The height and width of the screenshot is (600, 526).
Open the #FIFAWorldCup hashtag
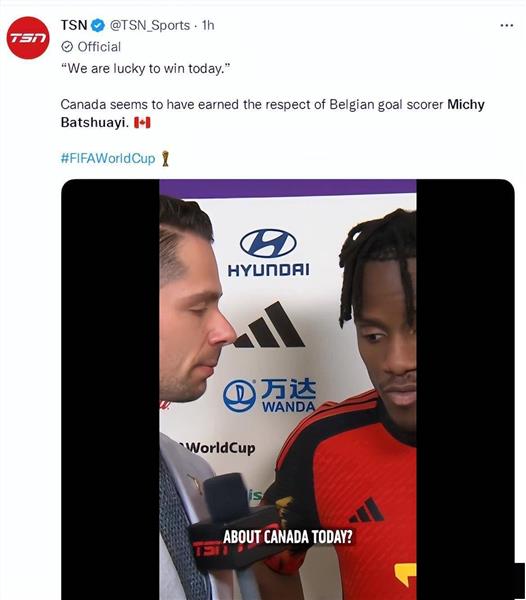(108, 158)
